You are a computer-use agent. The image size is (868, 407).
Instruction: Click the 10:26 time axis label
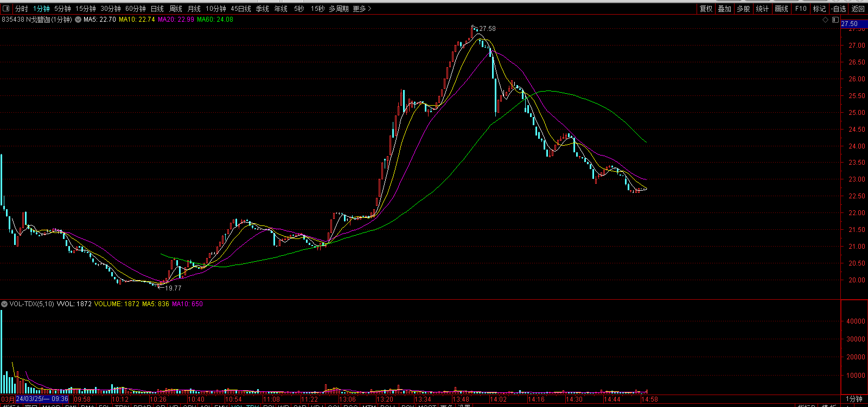158,399
